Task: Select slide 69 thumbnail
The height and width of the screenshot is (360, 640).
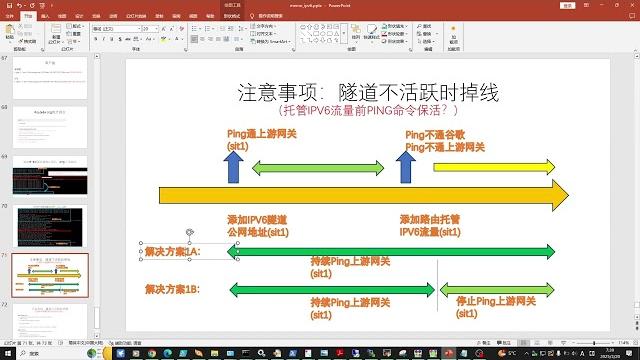Action: pos(50,176)
